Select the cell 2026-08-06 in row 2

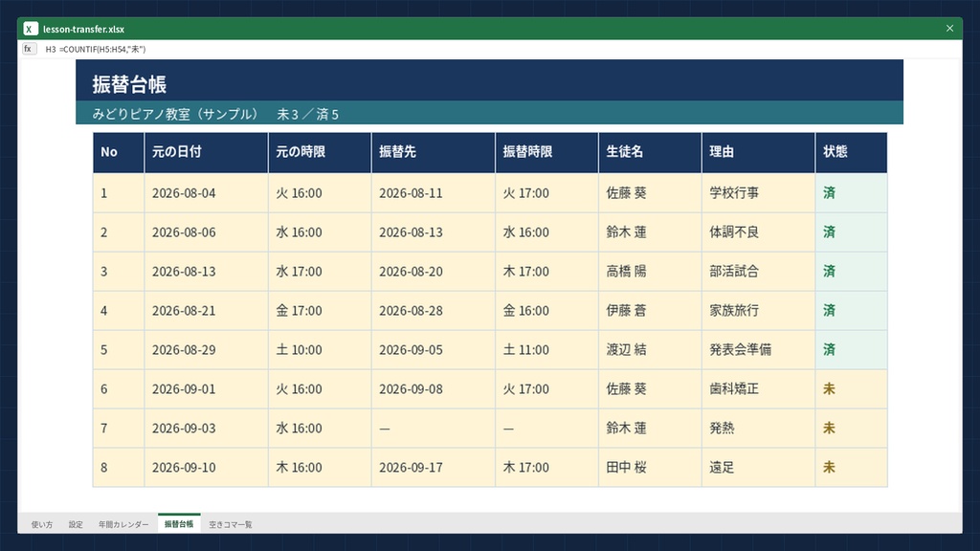207,232
